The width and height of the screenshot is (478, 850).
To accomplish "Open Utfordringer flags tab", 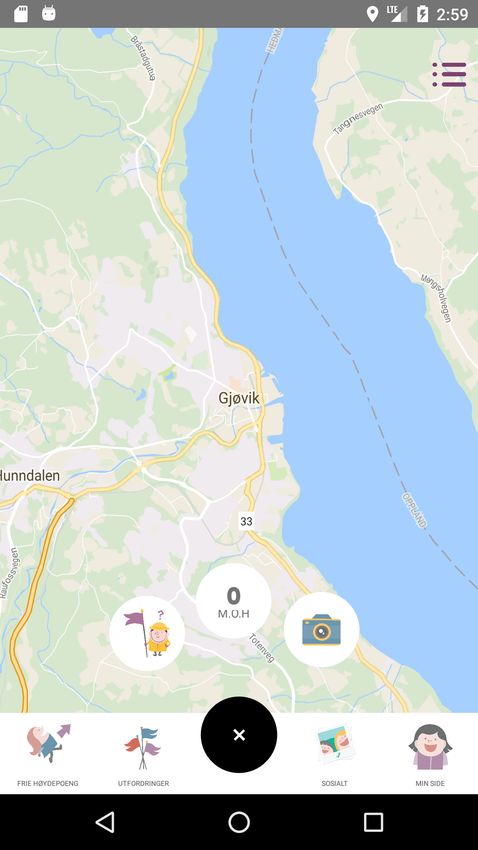I will [143, 755].
